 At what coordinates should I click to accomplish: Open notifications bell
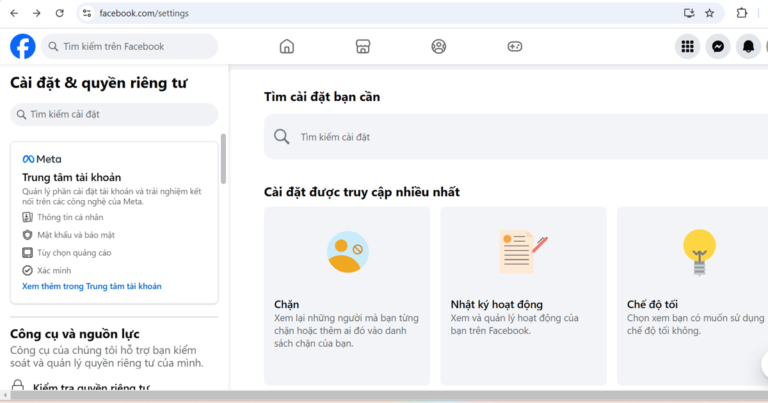[x=748, y=47]
